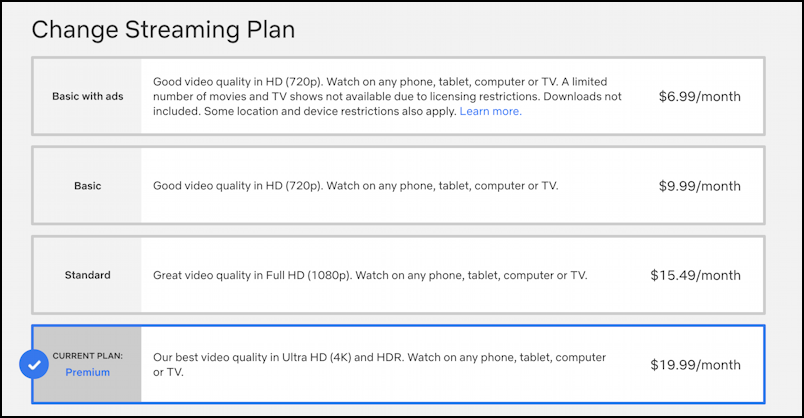Select the Basic plan label
This screenshot has width=804, height=418.
(88, 186)
